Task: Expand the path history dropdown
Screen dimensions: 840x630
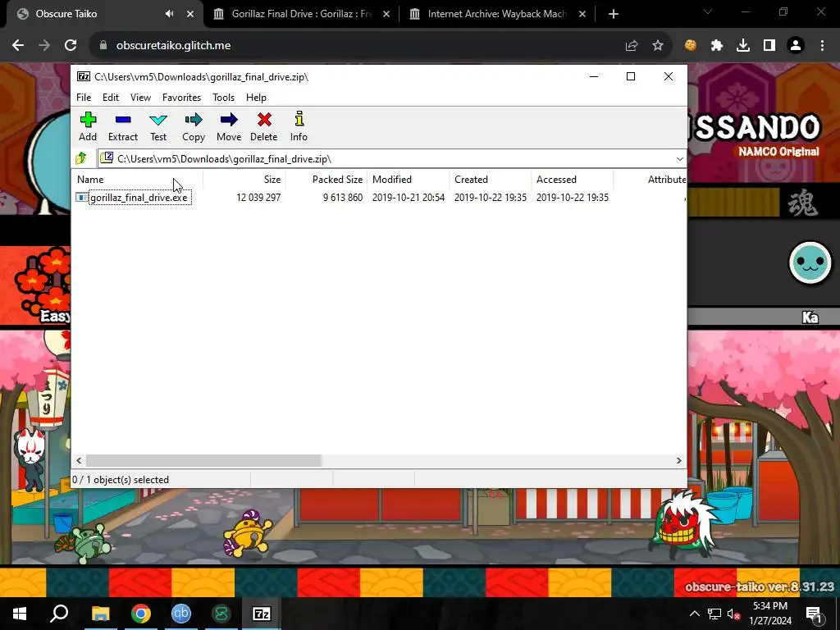Action: (679, 158)
